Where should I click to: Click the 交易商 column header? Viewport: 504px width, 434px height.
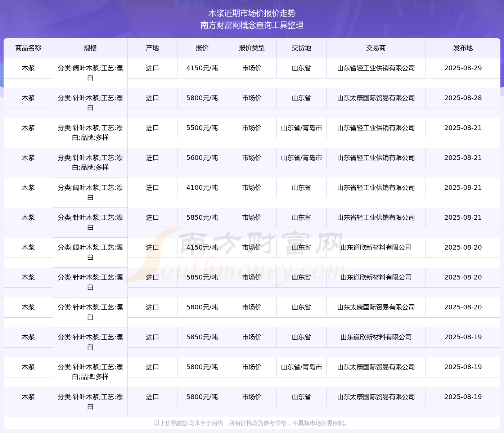[x=376, y=48]
